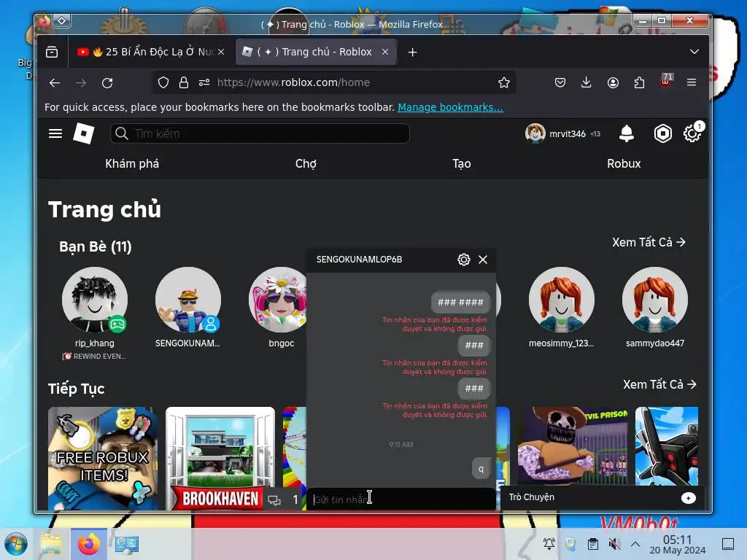Close the YouTube tab
Viewport: 747px width, 560px height.
coord(221,52)
